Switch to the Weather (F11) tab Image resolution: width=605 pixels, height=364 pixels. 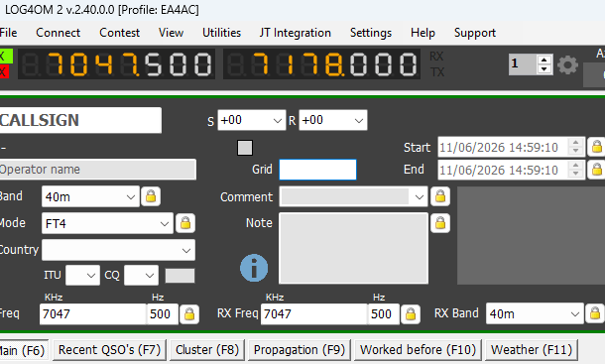click(x=532, y=350)
